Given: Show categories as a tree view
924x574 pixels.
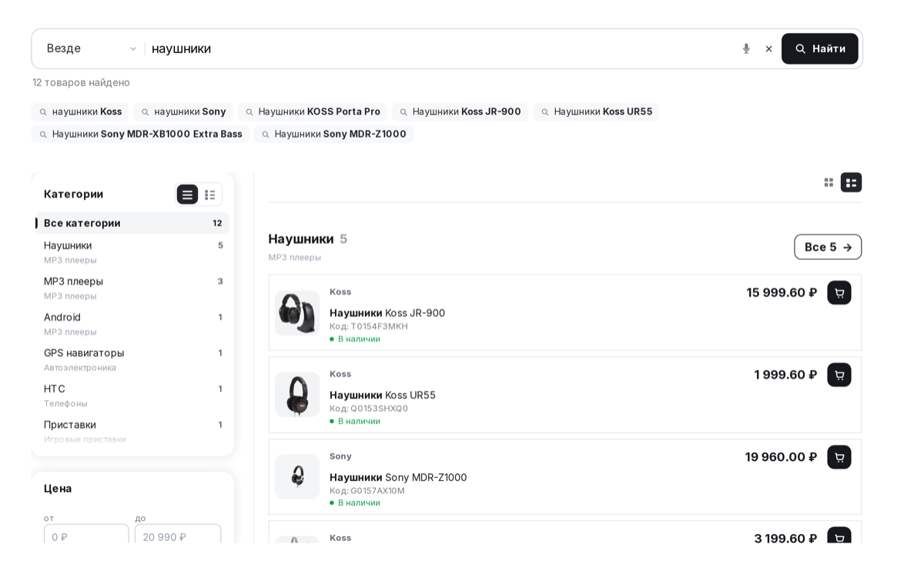Looking at the screenshot, I should [x=210, y=195].
